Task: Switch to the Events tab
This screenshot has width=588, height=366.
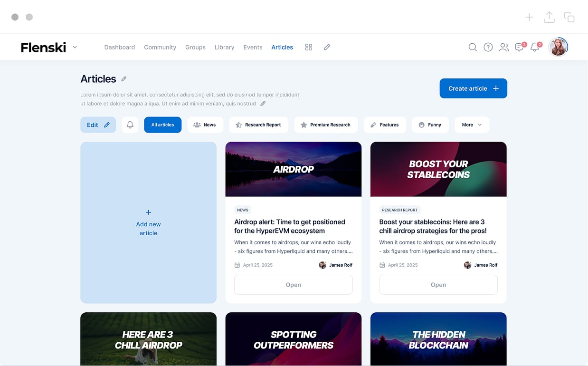Action: click(x=253, y=47)
